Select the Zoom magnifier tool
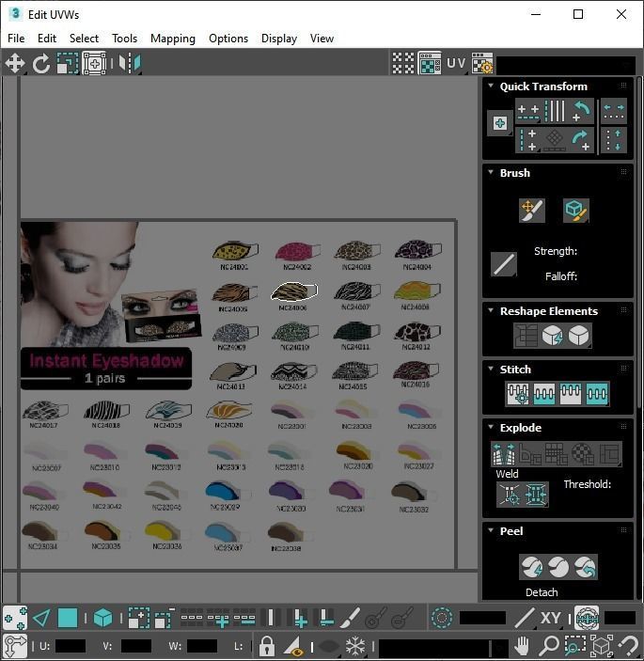The height and width of the screenshot is (661, 644). 549,646
